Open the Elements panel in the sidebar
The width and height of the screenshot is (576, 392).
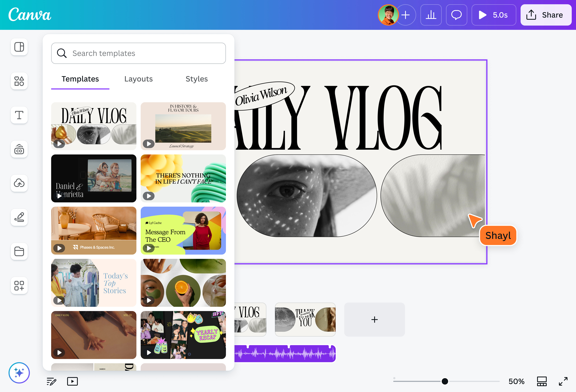(x=19, y=81)
